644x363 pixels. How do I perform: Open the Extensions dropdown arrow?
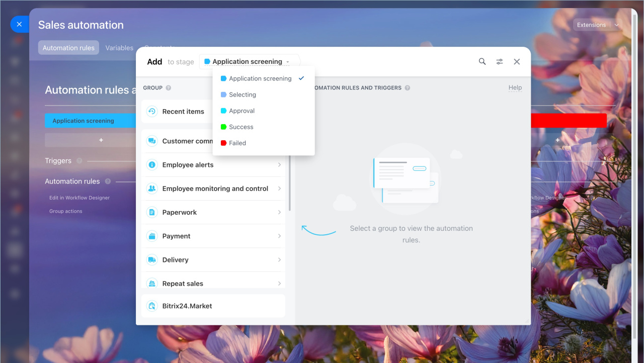617,25
